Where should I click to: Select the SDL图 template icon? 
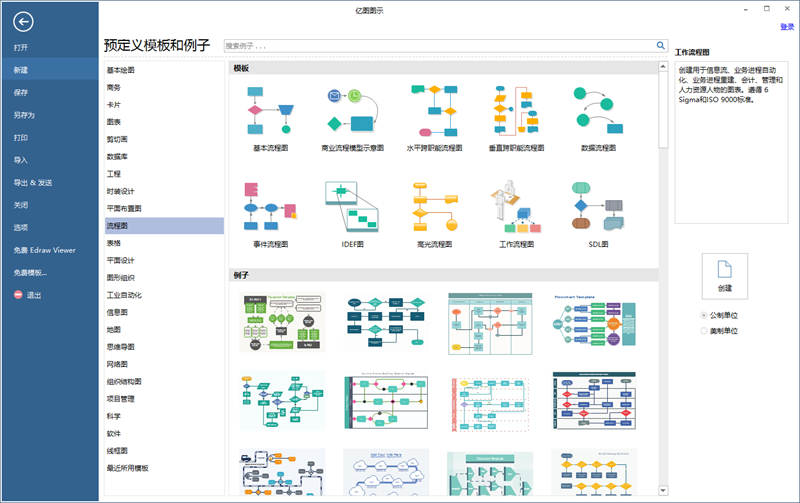click(x=598, y=207)
